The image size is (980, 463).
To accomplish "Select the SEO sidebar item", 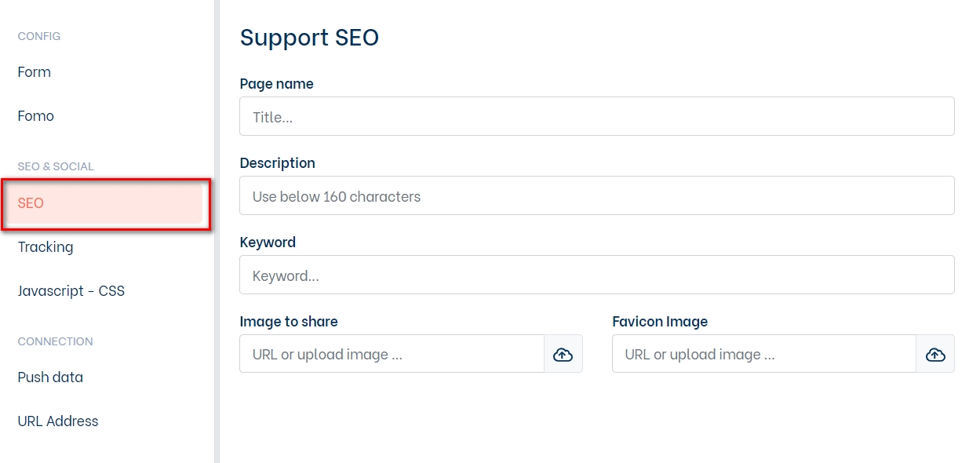I will [x=31, y=203].
